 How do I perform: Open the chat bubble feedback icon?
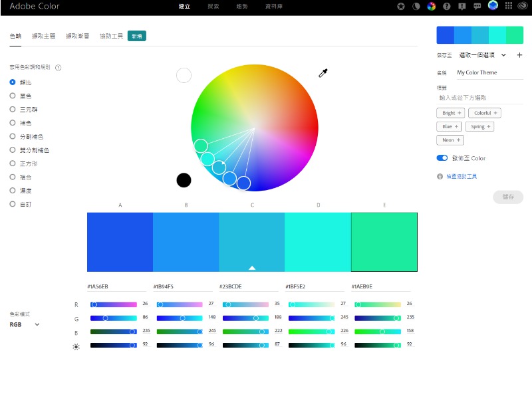tap(477, 7)
